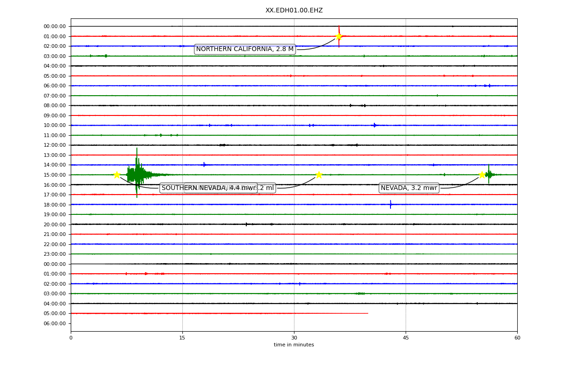Select the NORTHERN CALIFORNIA, 2.8 M annotation label
Viewport: 588px width, 368px height.
click(x=245, y=49)
